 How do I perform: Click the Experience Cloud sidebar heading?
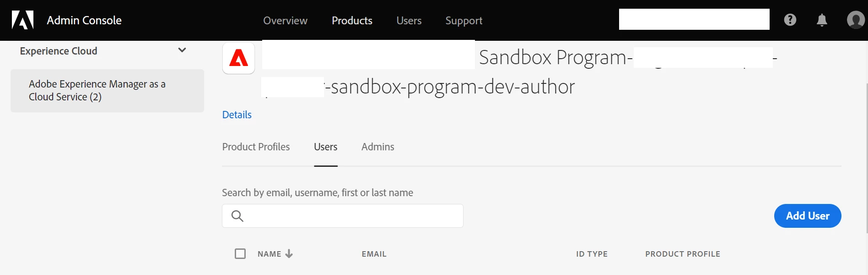point(59,51)
